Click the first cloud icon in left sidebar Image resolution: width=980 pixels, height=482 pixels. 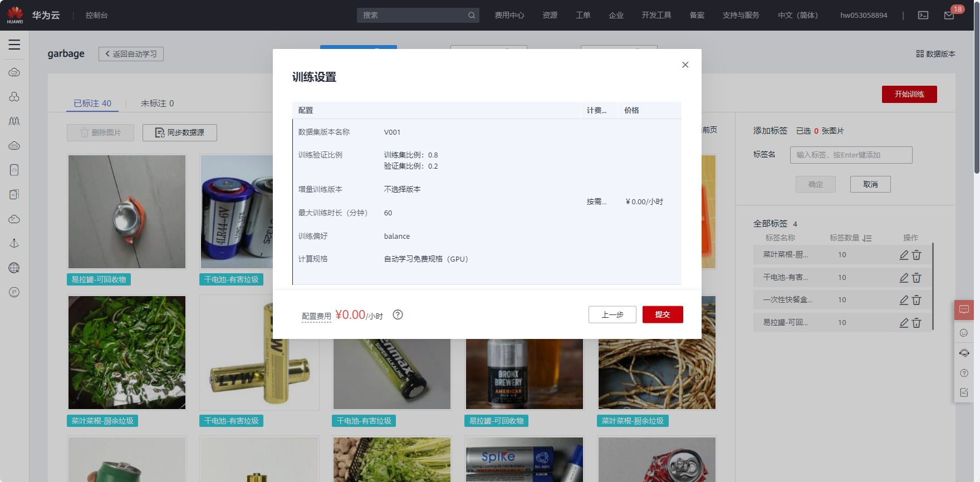(14, 72)
